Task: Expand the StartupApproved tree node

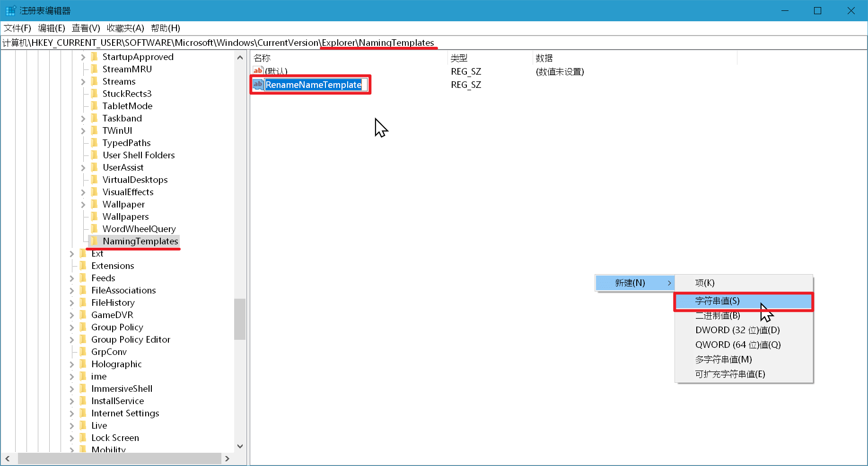Action: click(x=83, y=57)
